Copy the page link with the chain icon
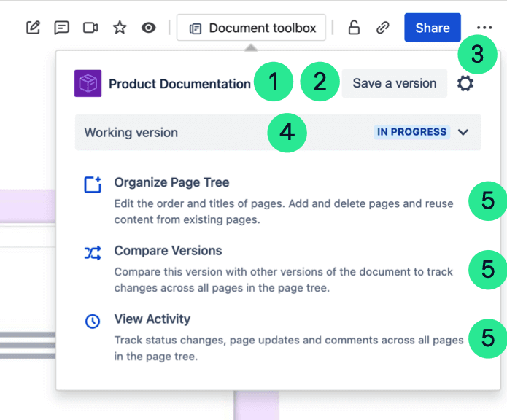Screen dimensions: 507x420 [x=382, y=28]
